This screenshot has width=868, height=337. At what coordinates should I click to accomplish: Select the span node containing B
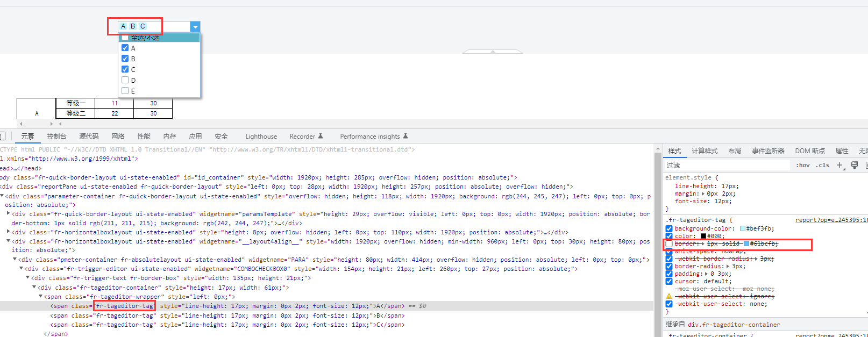point(227,316)
